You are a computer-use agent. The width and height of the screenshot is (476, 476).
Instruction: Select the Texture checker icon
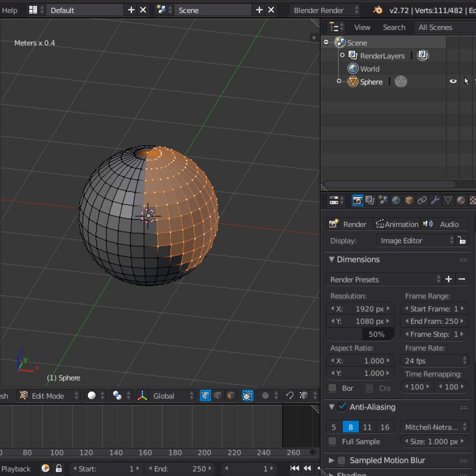click(473, 200)
